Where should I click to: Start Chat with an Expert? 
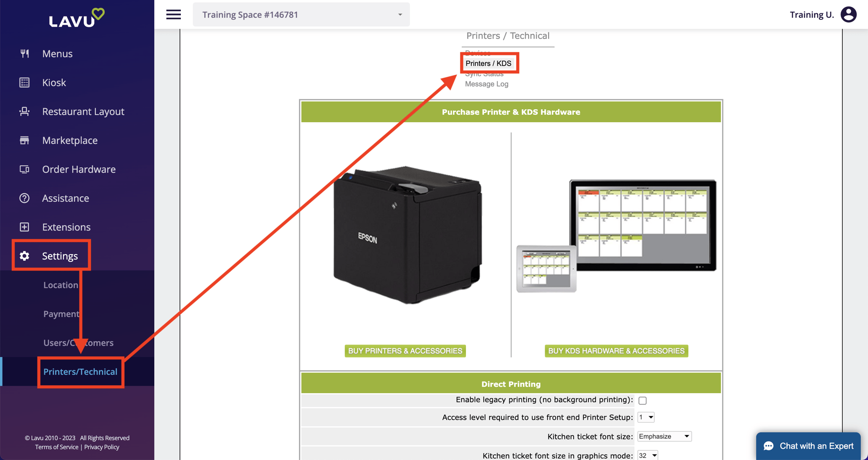coord(808,446)
